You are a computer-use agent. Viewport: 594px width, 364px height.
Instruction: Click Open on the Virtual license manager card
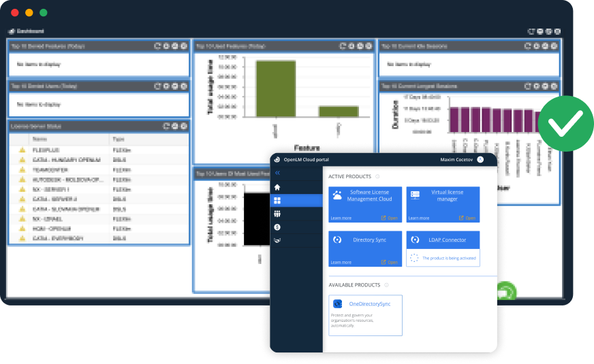(467, 218)
